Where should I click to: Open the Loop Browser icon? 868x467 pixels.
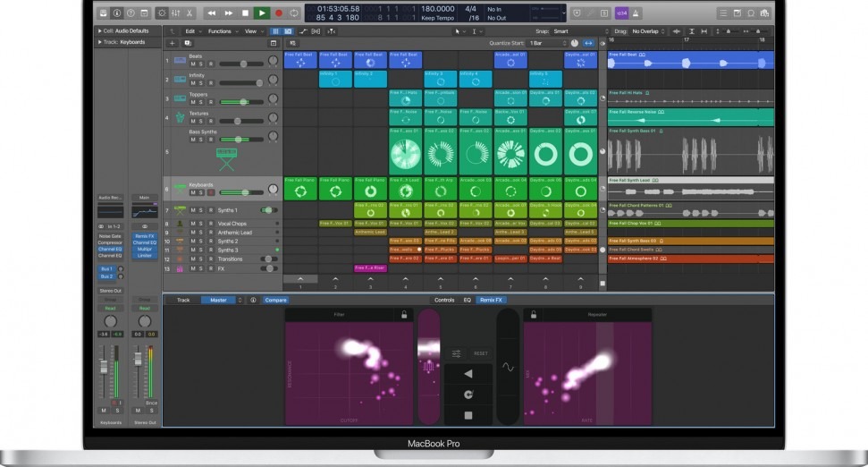coord(751,13)
